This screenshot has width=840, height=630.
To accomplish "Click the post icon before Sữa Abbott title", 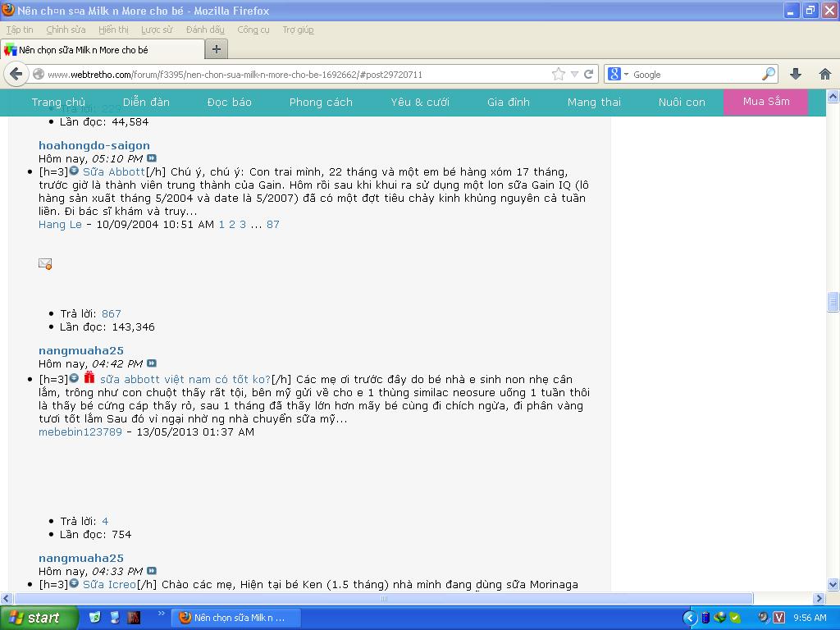I will [74, 171].
